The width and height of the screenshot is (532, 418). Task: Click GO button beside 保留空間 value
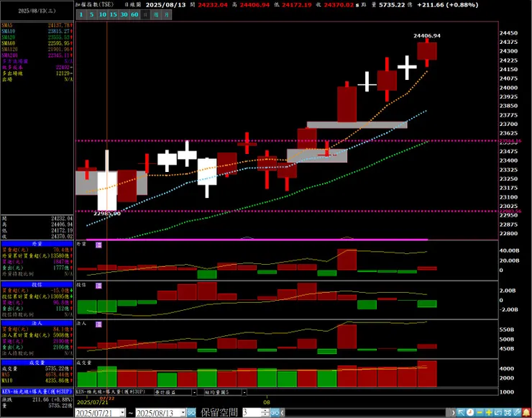[275, 413]
